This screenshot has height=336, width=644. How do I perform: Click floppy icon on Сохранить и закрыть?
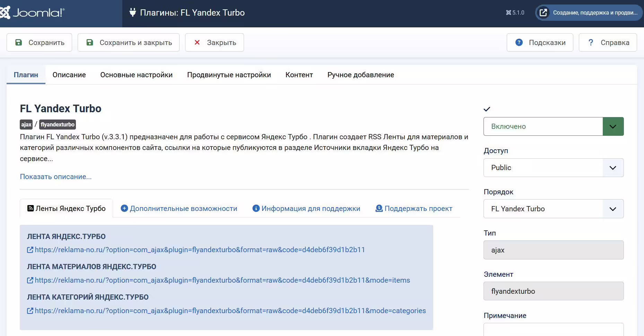click(x=90, y=42)
